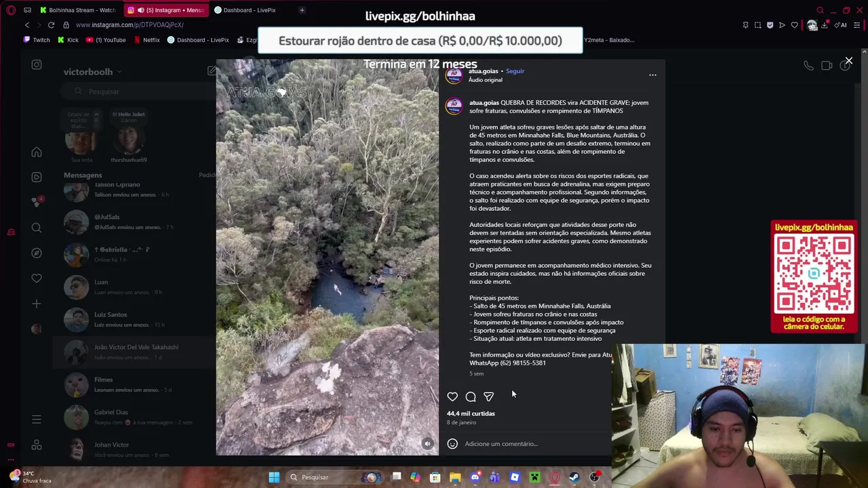Open Netflix bookmark
This screenshot has width=868, height=488.
point(146,40)
